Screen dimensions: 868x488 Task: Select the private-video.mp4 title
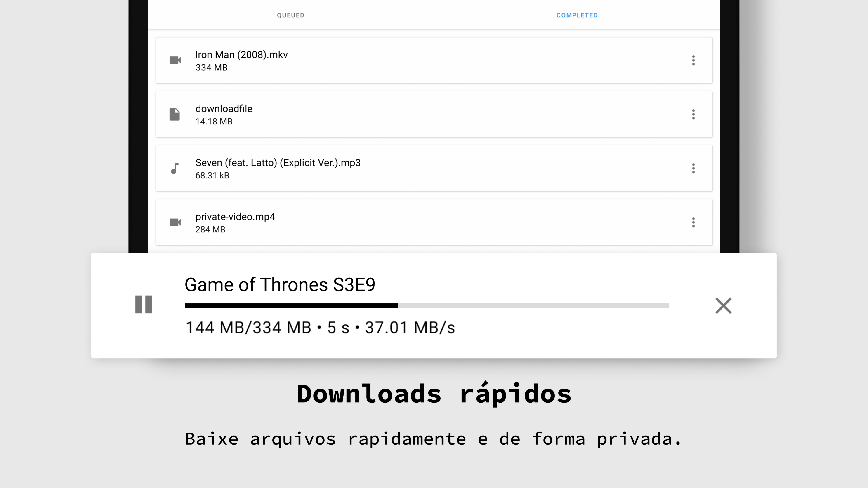[x=235, y=217]
